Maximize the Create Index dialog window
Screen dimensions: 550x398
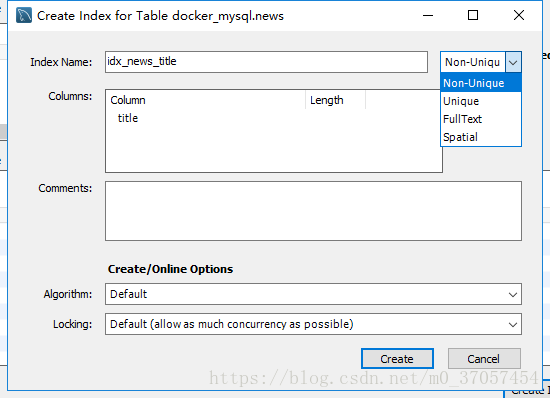pyautogui.click(x=473, y=15)
